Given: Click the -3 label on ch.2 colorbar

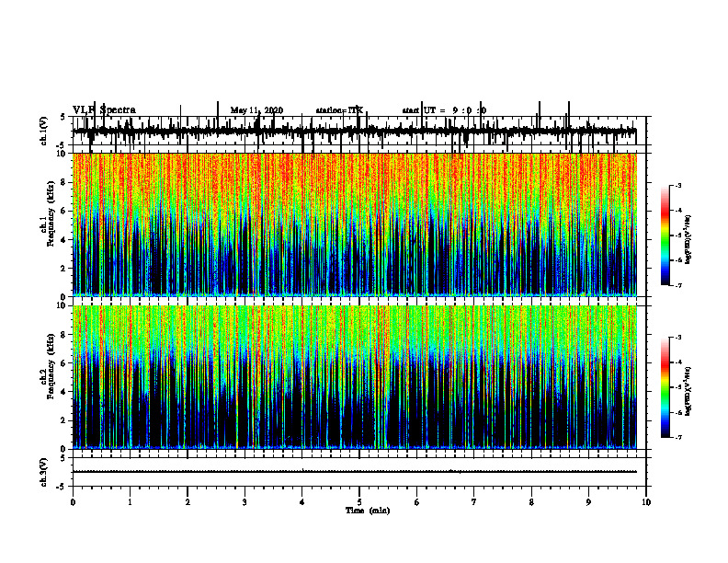Looking at the screenshot, I should (x=678, y=338).
